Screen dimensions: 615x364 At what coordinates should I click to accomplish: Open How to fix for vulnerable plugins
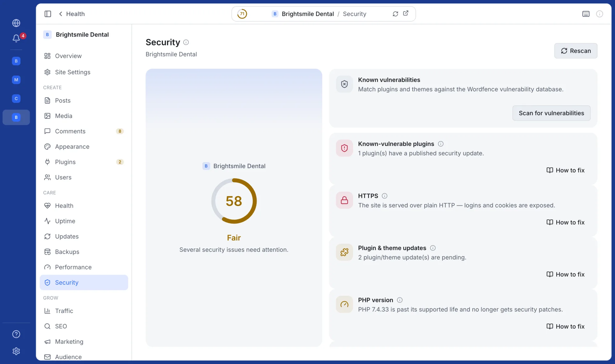point(565,170)
